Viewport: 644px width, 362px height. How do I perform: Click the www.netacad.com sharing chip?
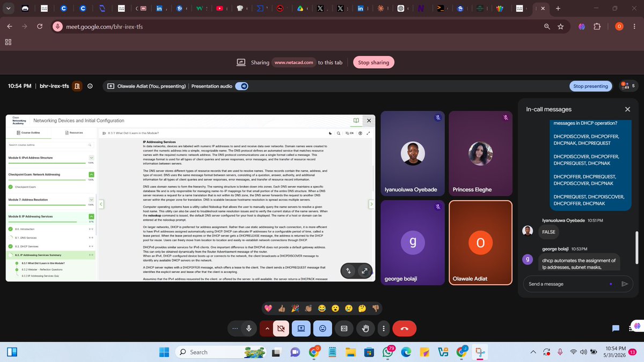294,62
